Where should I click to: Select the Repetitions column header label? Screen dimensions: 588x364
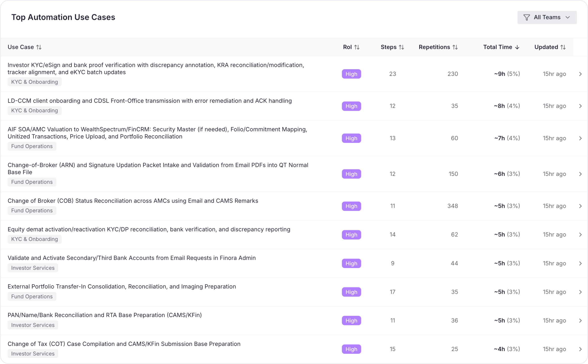pyautogui.click(x=434, y=47)
